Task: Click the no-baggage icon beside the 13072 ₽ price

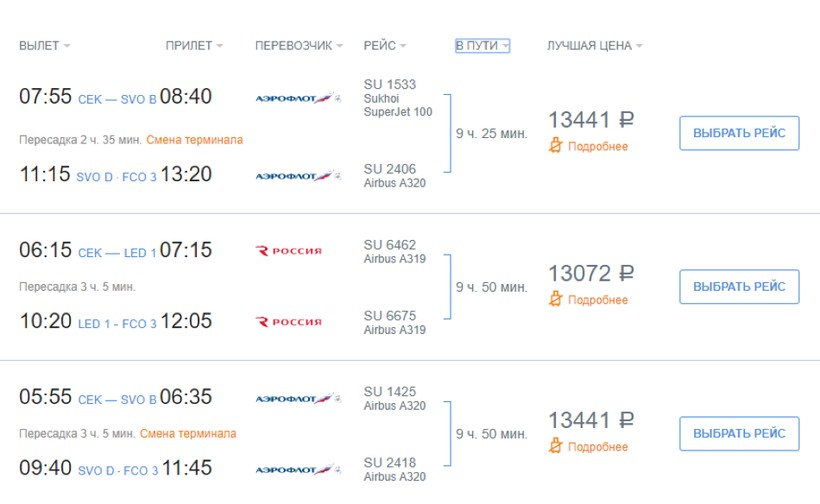Action: point(557,299)
